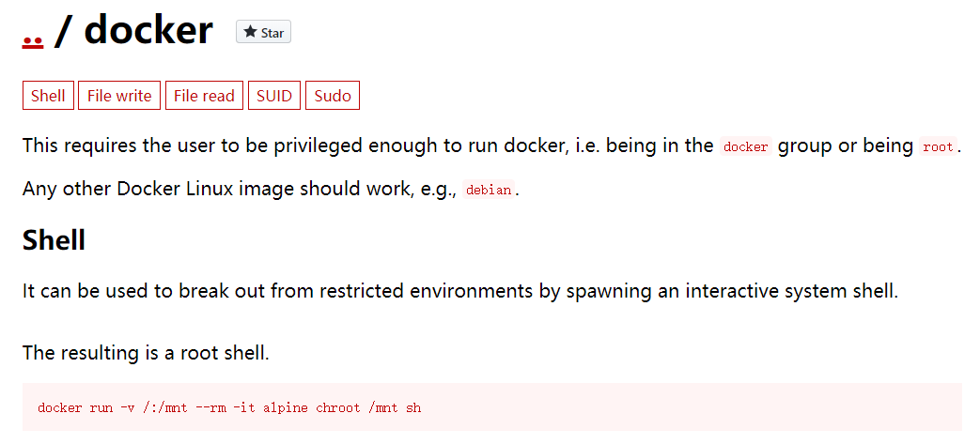Click the large "docker" page title
Viewport: 980px width, 444px height.
148,32
